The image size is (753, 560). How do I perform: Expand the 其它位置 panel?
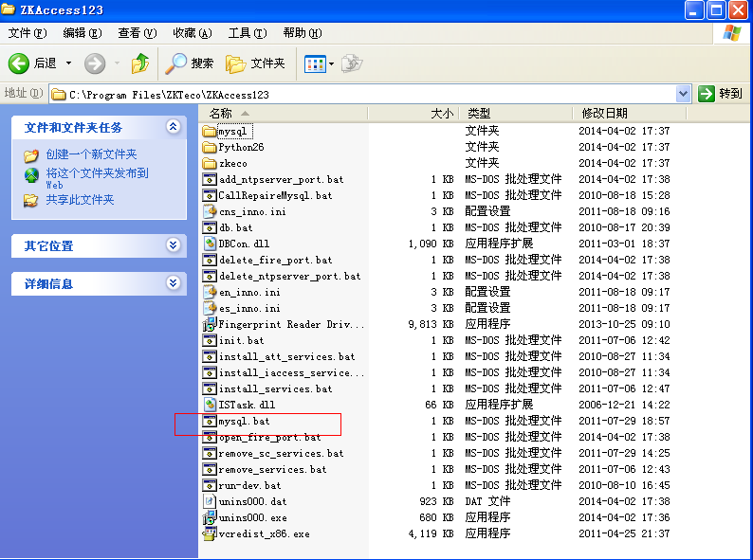point(173,245)
